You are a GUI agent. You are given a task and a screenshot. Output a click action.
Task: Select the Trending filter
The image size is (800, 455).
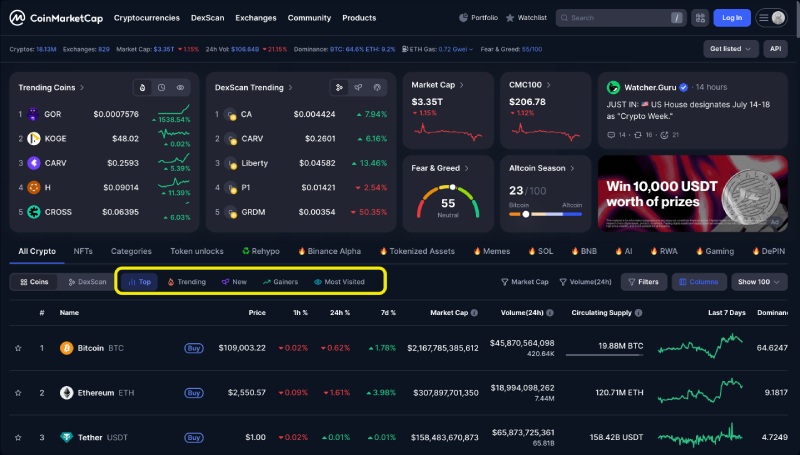click(x=186, y=282)
